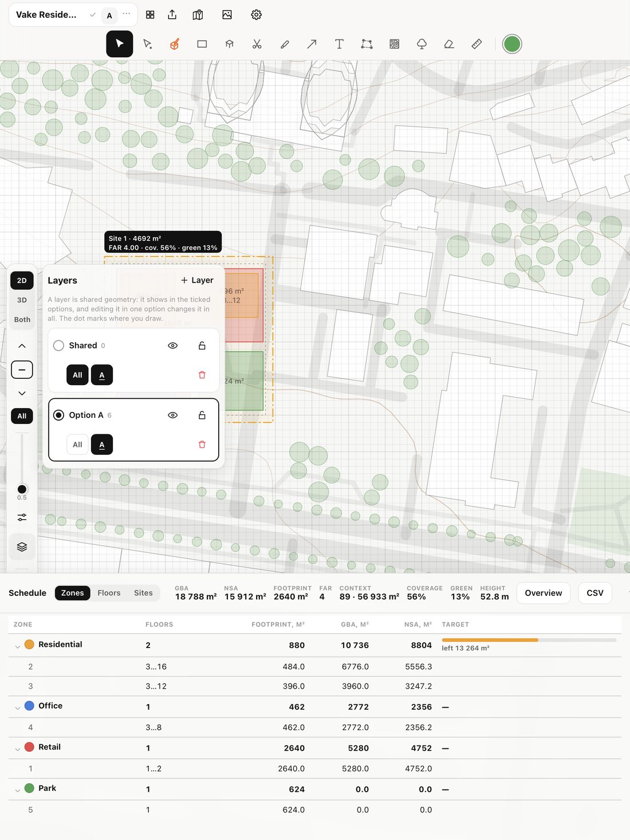Go up one floor with chevron

click(22, 346)
